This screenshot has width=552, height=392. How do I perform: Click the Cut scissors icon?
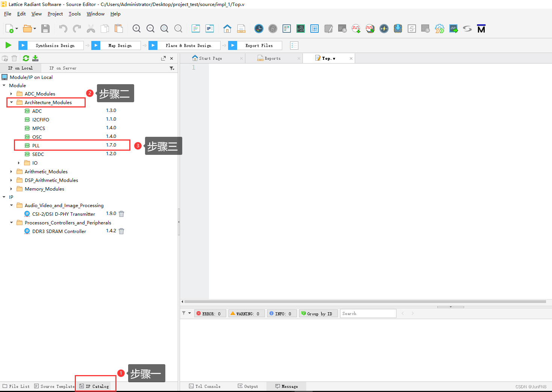point(91,29)
